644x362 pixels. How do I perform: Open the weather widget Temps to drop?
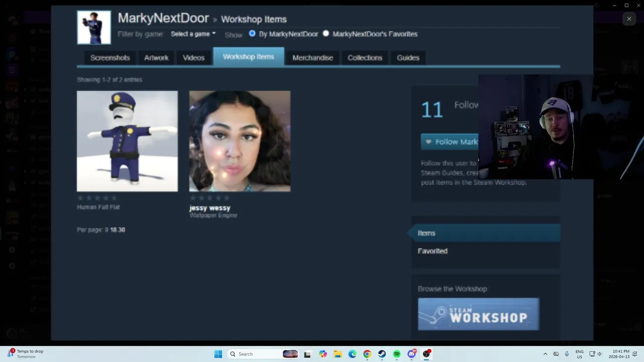(26, 354)
